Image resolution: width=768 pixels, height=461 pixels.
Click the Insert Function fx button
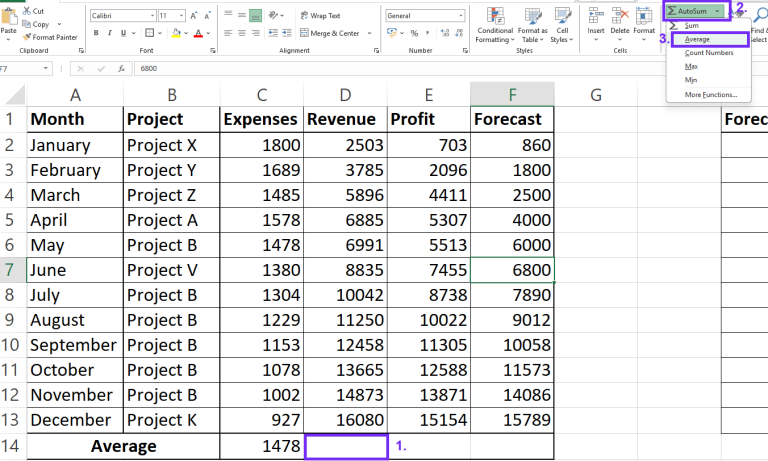[x=121, y=69]
